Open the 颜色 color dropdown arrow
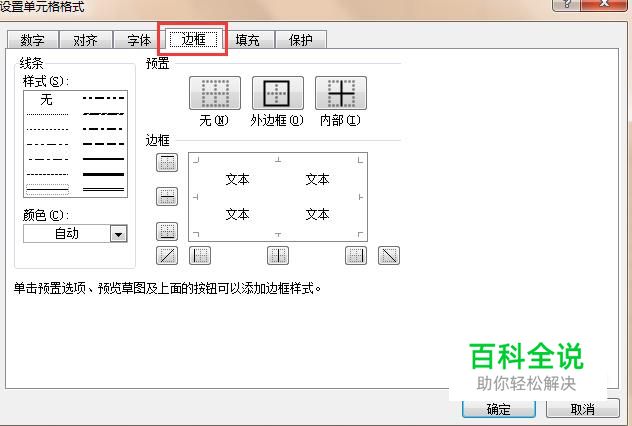The height and width of the screenshot is (426, 632). pos(118,234)
